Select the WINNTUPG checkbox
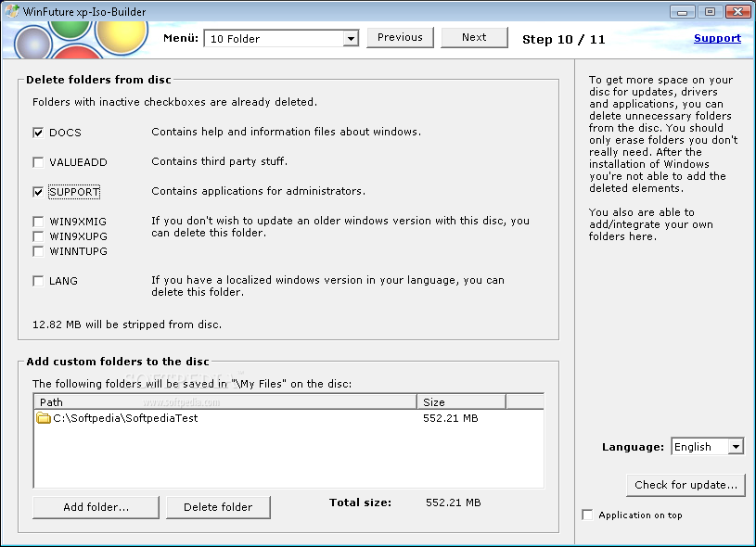The height and width of the screenshot is (547, 756). coord(39,251)
